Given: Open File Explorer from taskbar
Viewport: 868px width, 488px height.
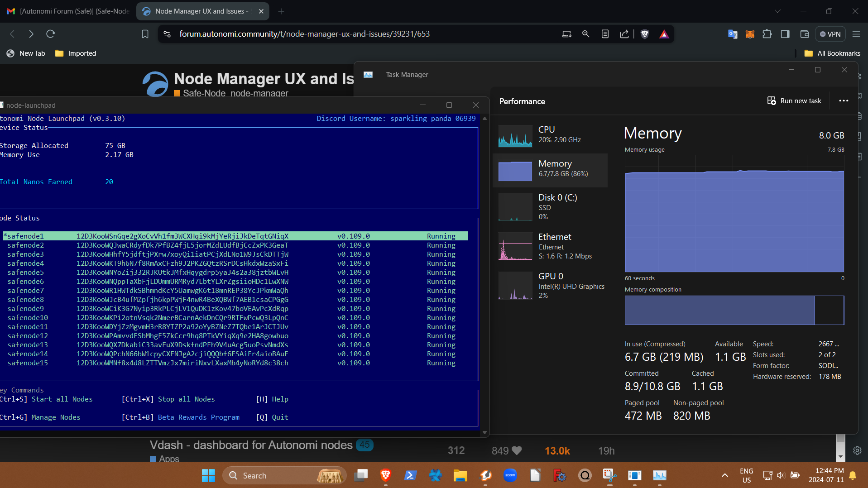Looking at the screenshot, I should (460, 475).
